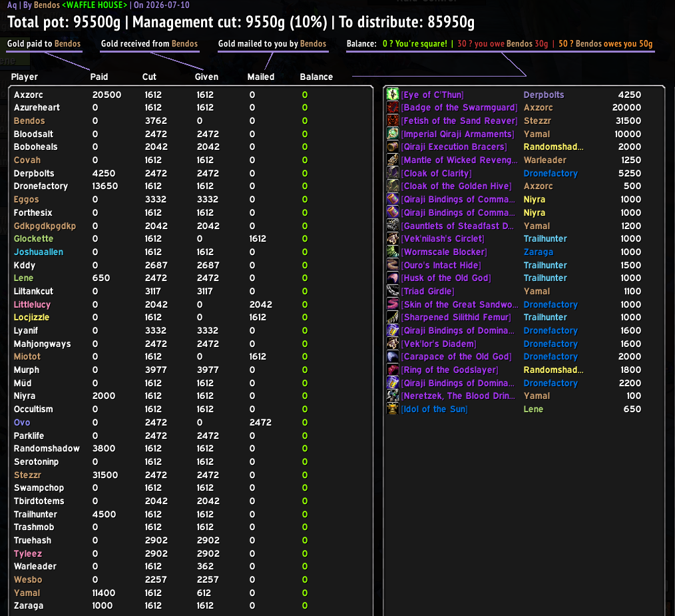Open the [Wormscale Blocker] item link
Screen dimensions: 675x616
coord(444,252)
